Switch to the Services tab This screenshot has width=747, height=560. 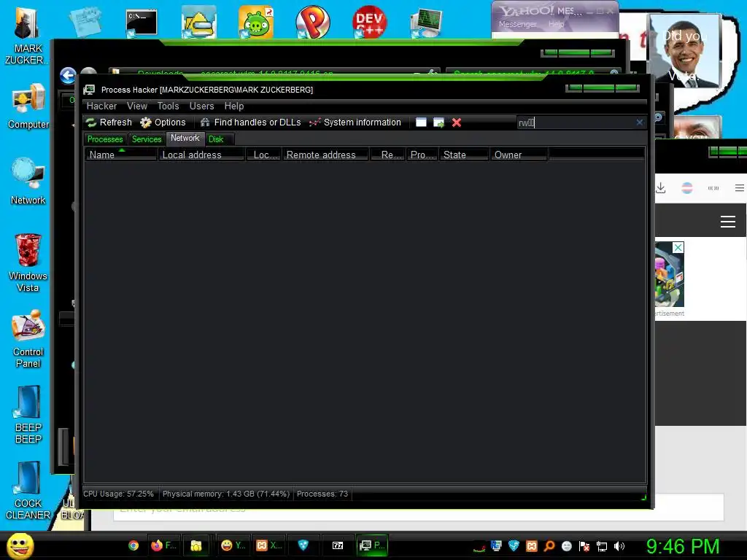147,139
